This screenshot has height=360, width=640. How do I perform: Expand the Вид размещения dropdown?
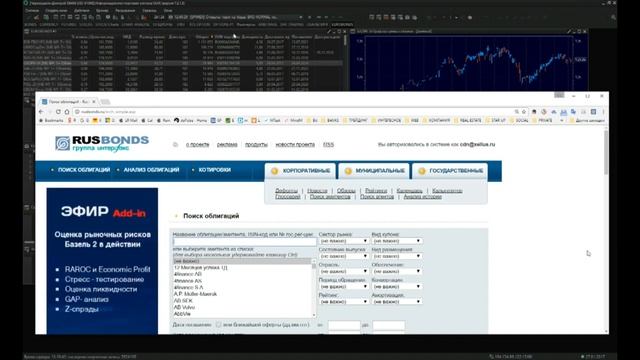click(x=397, y=256)
